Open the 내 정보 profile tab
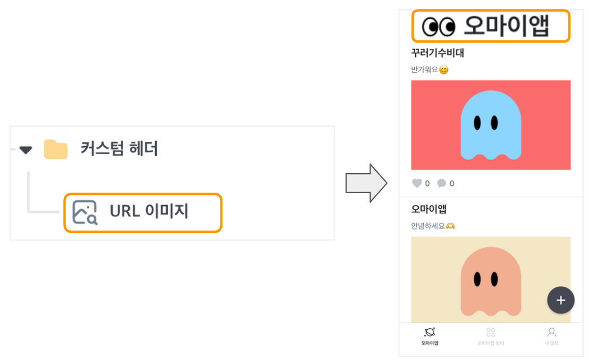This screenshot has height=364, width=589. coord(551,336)
